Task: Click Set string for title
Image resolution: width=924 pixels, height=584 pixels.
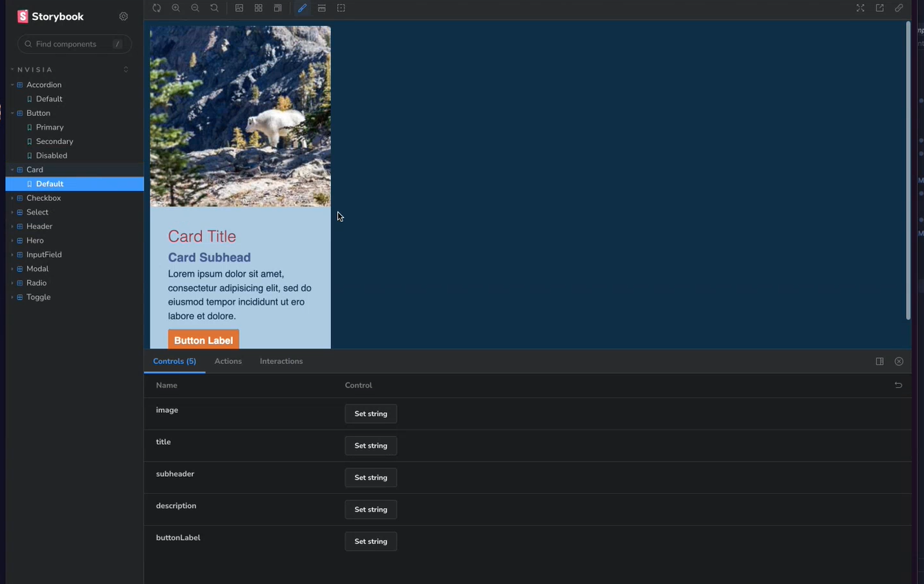Action: coord(371,445)
